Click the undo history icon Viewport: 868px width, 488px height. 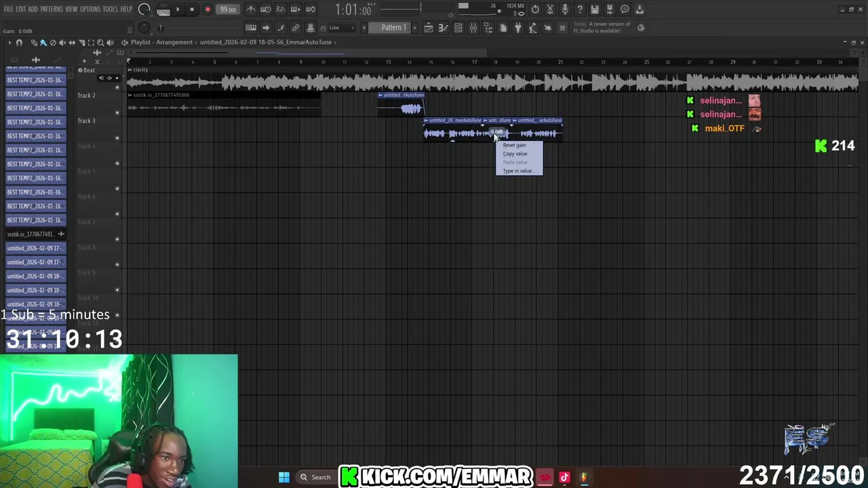click(535, 9)
